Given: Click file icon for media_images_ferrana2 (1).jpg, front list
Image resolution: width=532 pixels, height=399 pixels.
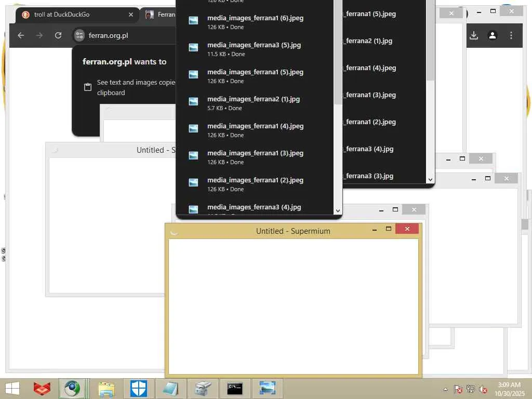Looking at the screenshot, I should tap(193, 101).
